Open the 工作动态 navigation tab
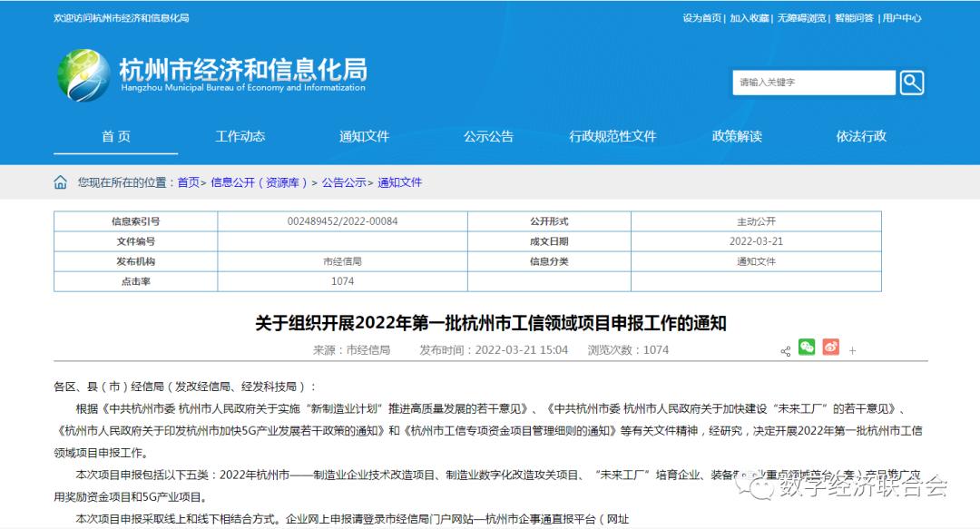Screen dimensions: 980x529 click(x=240, y=136)
